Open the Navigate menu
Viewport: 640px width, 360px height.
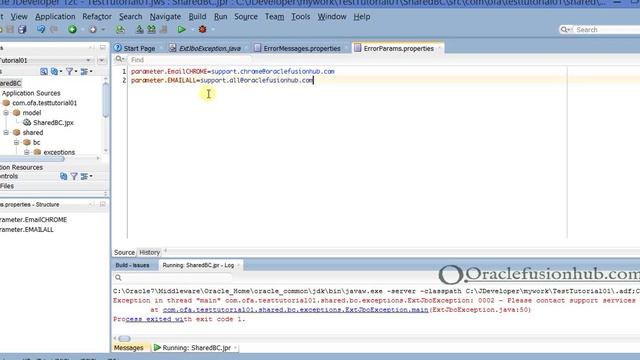click(165, 17)
